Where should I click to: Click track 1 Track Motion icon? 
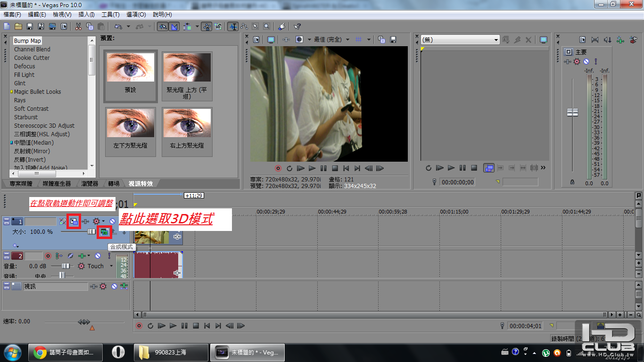point(74,221)
